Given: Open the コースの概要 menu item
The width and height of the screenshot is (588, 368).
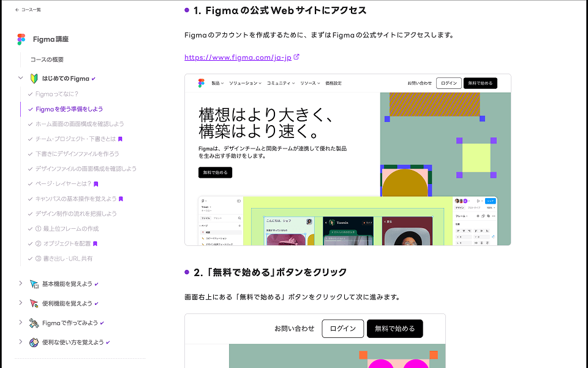Looking at the screenshot, I should click(47, 59).
